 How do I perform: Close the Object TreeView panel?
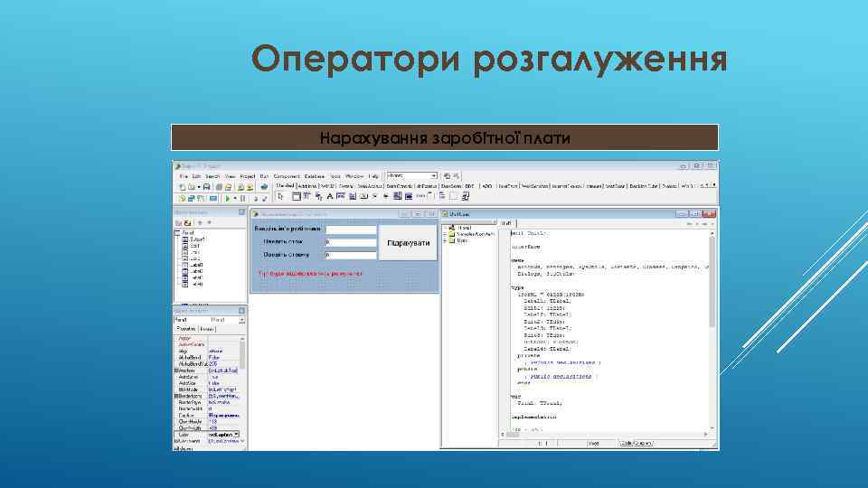click(x=242, y=212)
